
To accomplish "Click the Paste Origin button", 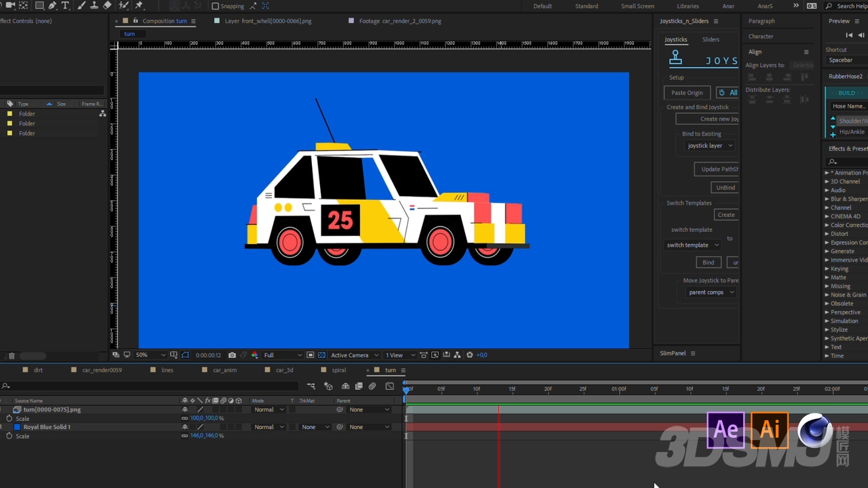I will [x=687, y=93].
